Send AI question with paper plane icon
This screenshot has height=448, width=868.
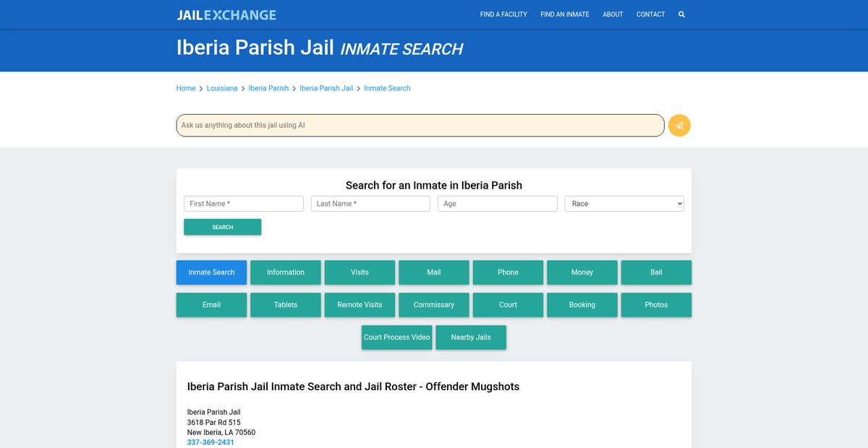coord(679,125)
